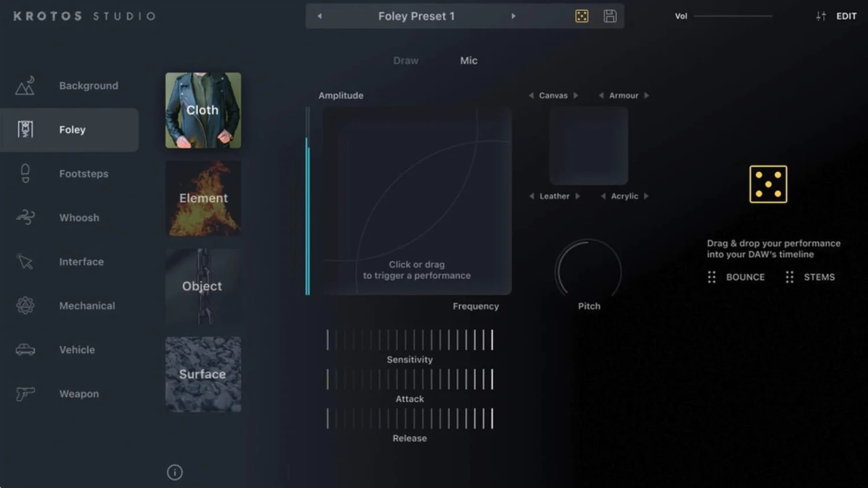Click the Weapon category pistol icon

coord(24,394)
